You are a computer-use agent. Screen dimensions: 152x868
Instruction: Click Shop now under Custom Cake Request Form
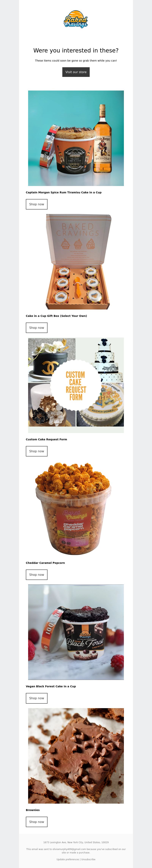[x=36, y=451]
